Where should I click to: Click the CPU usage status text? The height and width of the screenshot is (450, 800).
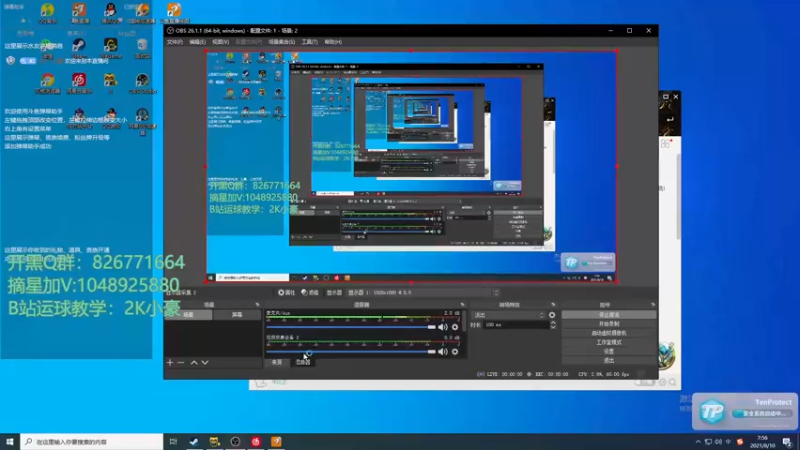coord(604,374)
